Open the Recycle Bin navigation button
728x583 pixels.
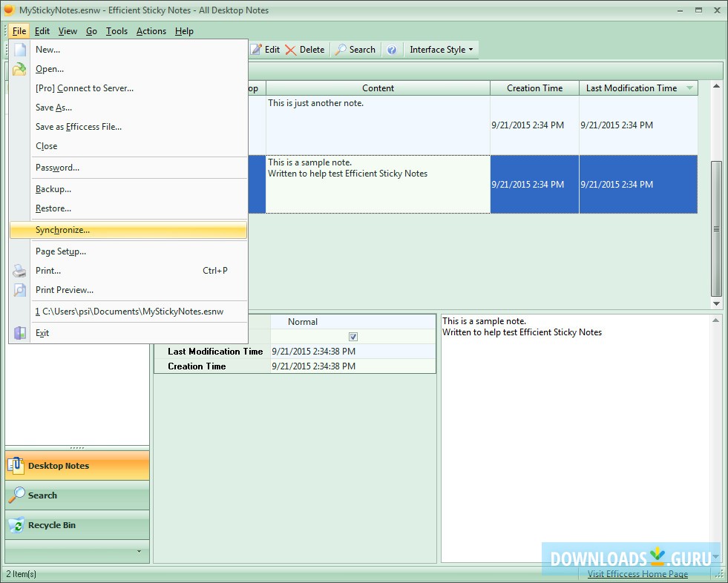[x=77, y=525]
